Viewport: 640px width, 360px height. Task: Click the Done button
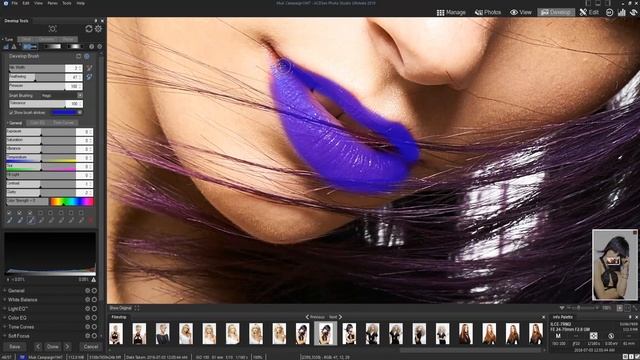(x=52, y=347)
